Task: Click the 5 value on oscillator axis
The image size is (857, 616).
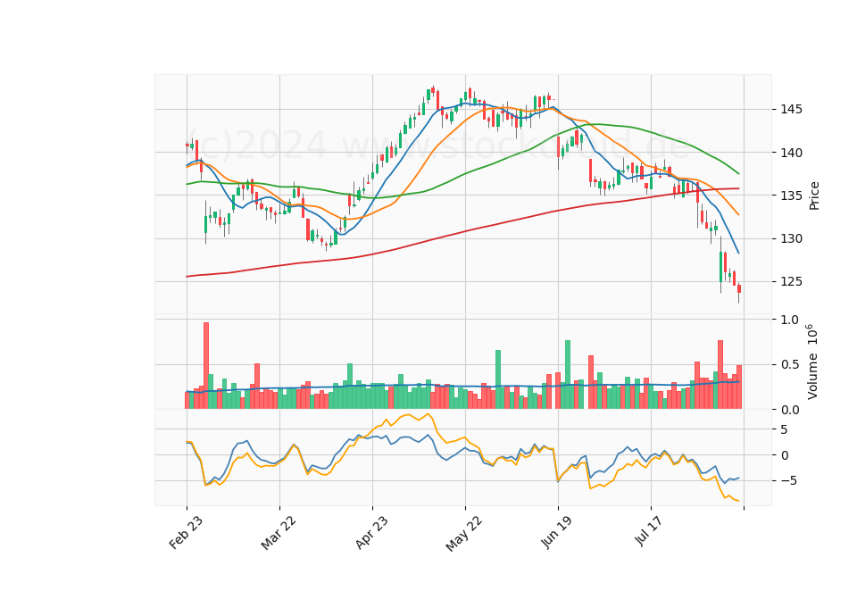Action: [784, 429]
